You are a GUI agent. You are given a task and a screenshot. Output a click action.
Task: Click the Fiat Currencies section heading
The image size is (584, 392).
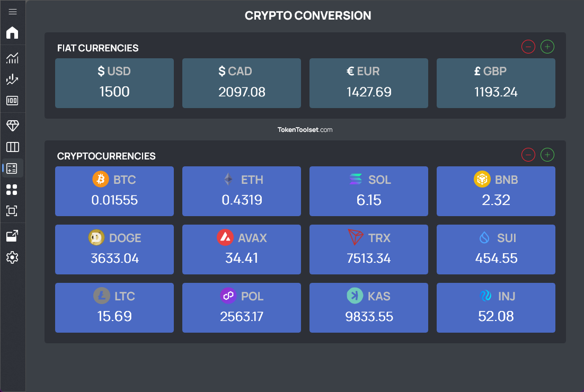tap(98, 48)
